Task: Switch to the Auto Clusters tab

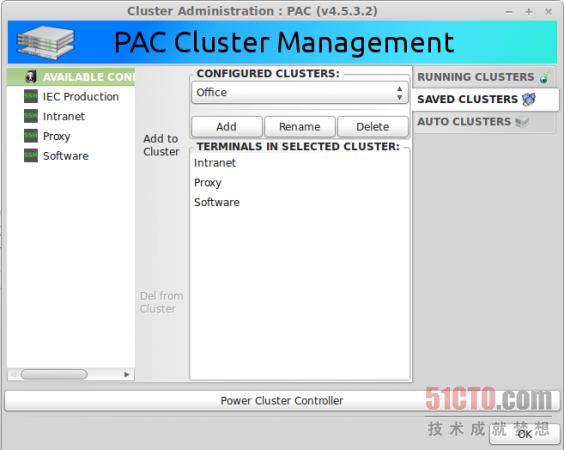Action: [x=484, y=122]
